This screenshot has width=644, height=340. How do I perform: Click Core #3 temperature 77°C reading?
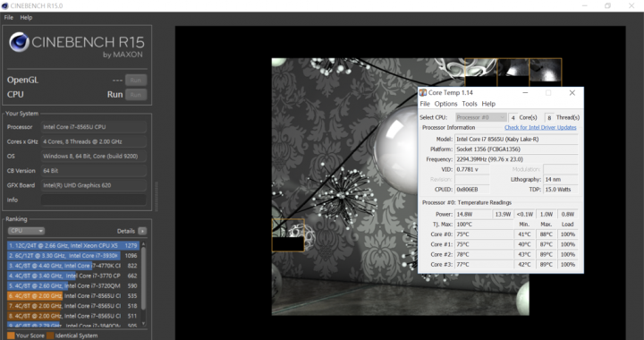click(x=483, y=265)
